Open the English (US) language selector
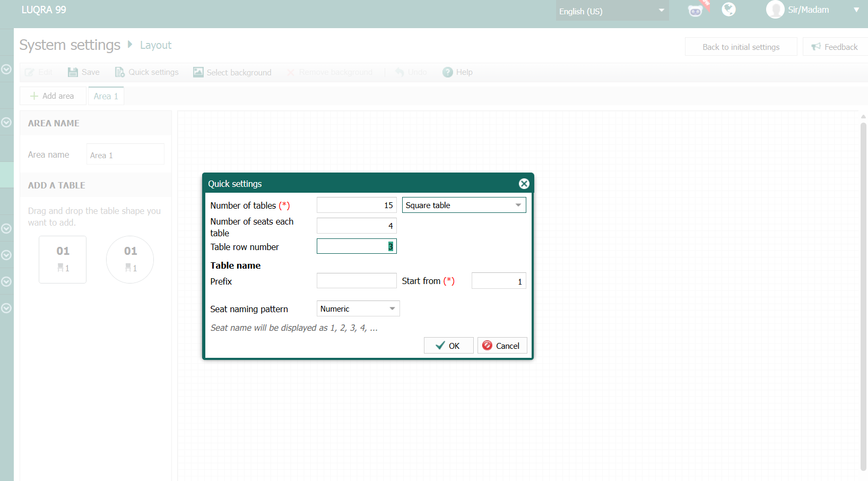 coord(612,11)
